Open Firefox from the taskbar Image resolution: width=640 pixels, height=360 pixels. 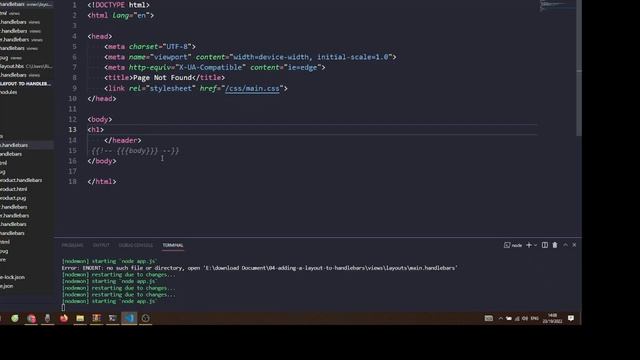tap(64, 318)
